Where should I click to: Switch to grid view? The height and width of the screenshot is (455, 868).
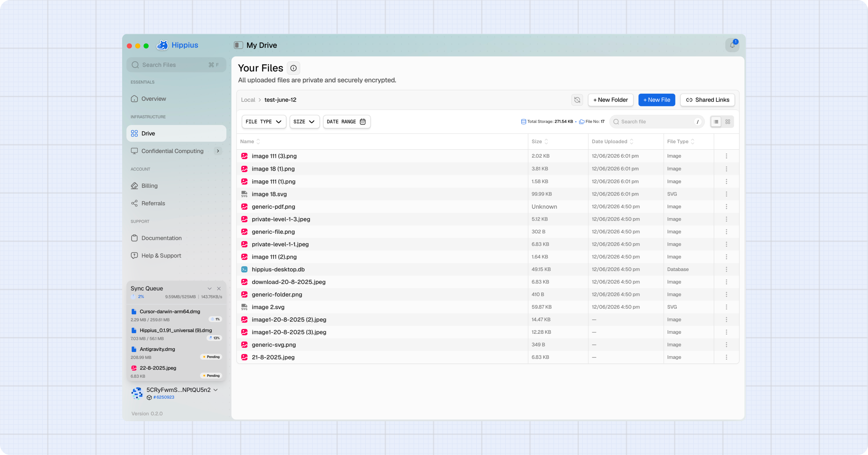tap(728, 122)
